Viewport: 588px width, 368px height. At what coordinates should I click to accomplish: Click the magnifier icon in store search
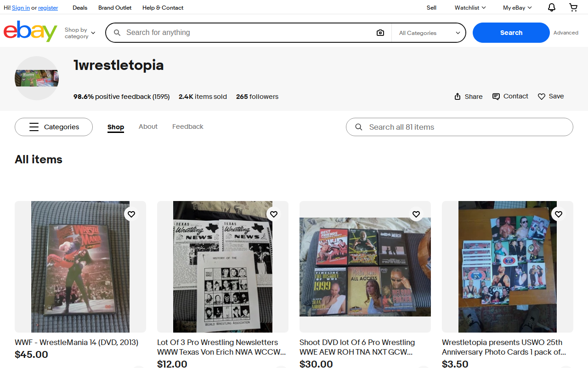[x=359, y=127]
